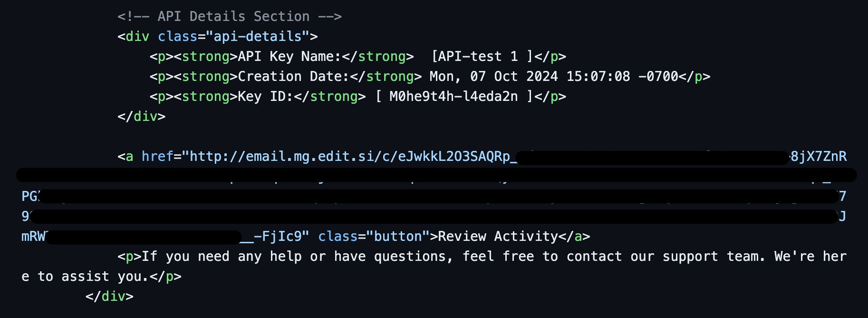Select the api-details class attribute value
Image resolution: width=868 pixels, height=318 pixels.
258,36
